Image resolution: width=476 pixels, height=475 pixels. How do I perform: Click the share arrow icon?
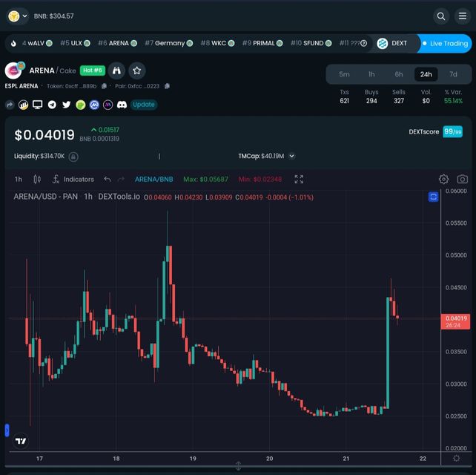click(10, 105)
